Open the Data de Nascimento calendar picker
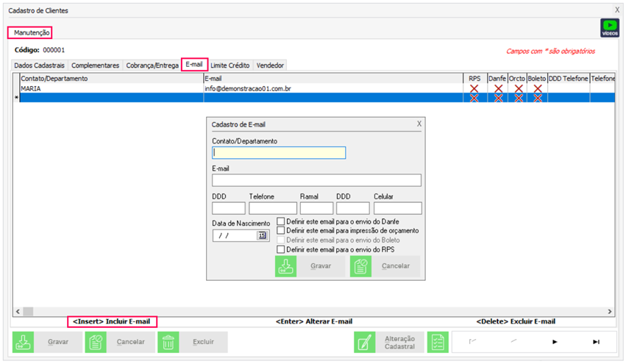Viewport: 626px width, 364px height. pyautogui.click(x=262, y=235)
